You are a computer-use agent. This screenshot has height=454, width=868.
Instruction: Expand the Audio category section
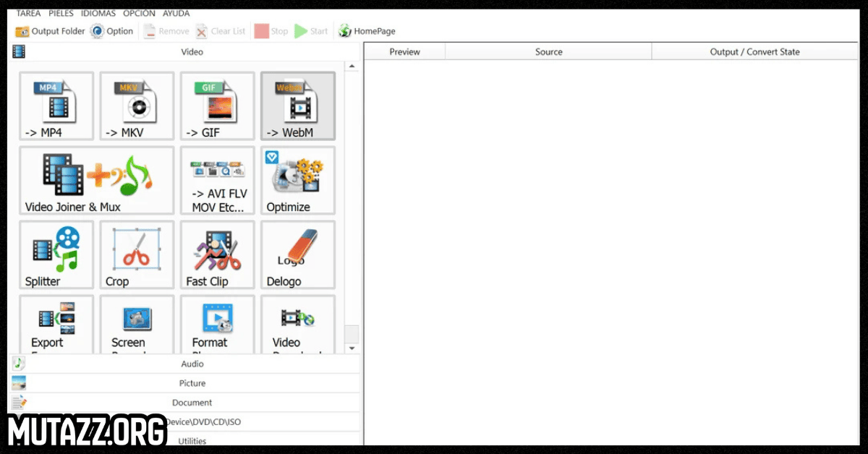[x=192, y=364]
